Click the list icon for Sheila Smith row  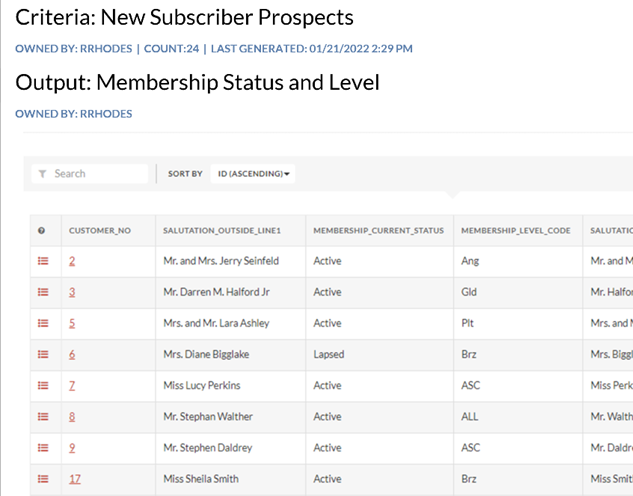coord(43,479)
